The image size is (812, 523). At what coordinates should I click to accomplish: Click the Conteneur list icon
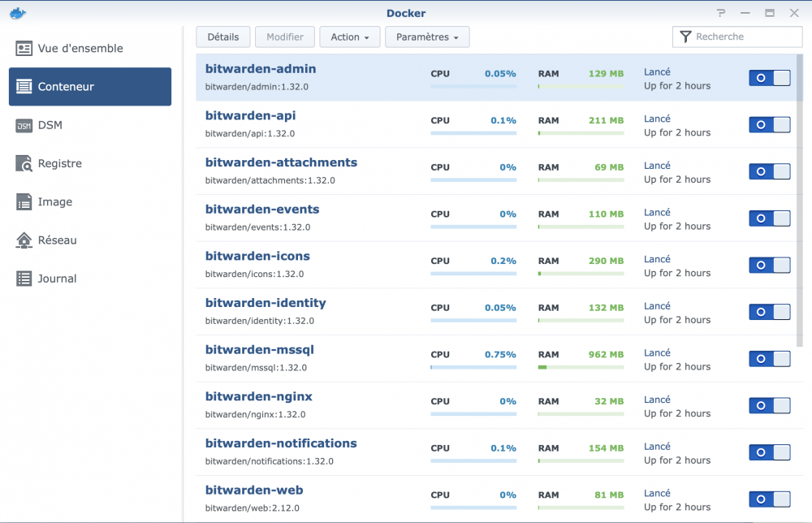point(24,87)
